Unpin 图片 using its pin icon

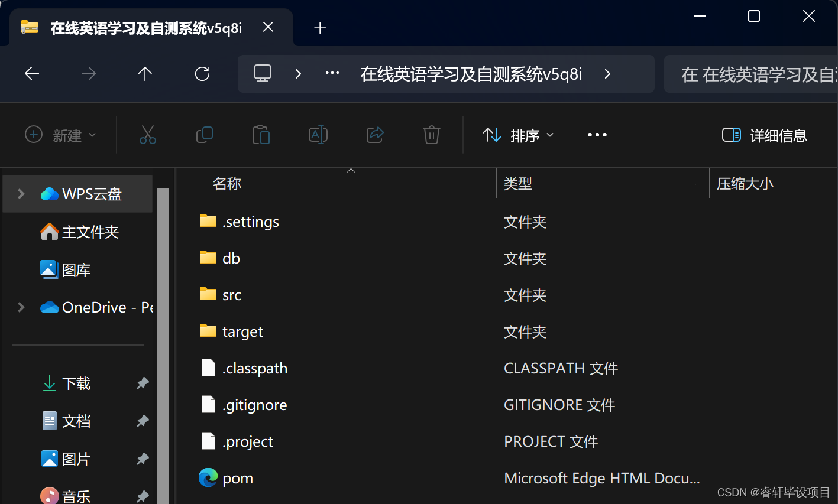[x=143, y=459]
